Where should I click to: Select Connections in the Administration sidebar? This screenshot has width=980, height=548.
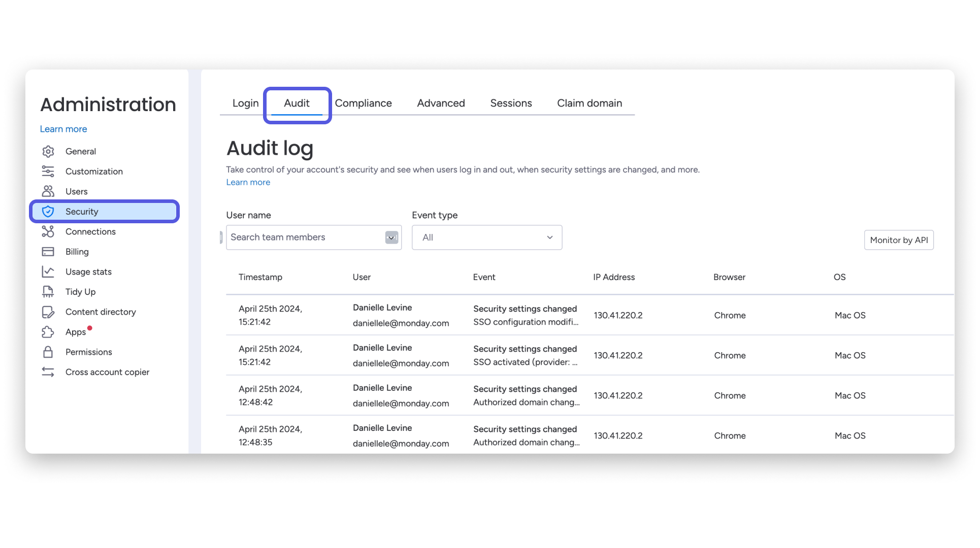click(90, 231)
